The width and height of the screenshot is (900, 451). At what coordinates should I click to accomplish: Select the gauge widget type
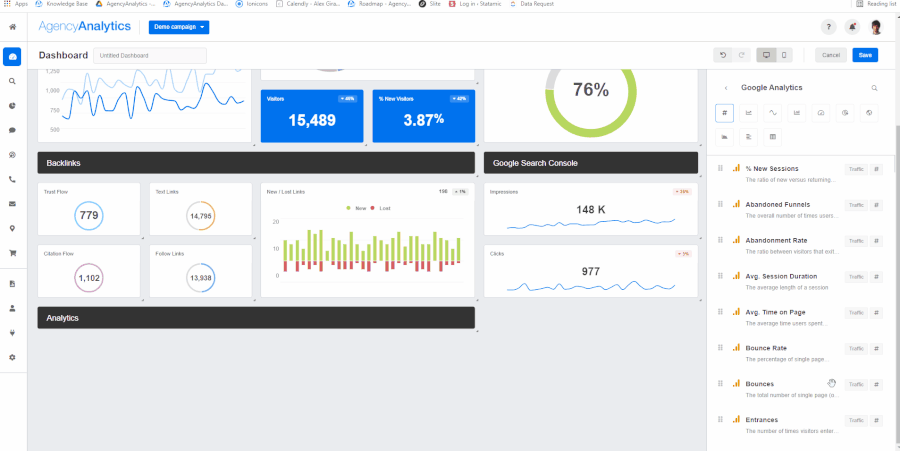tap(821, 113)
